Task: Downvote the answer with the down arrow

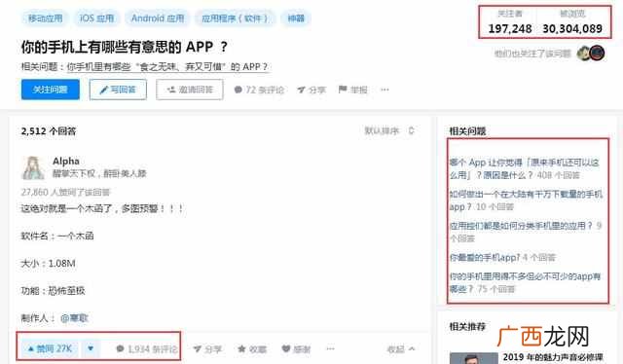Action: coord(91,348)
